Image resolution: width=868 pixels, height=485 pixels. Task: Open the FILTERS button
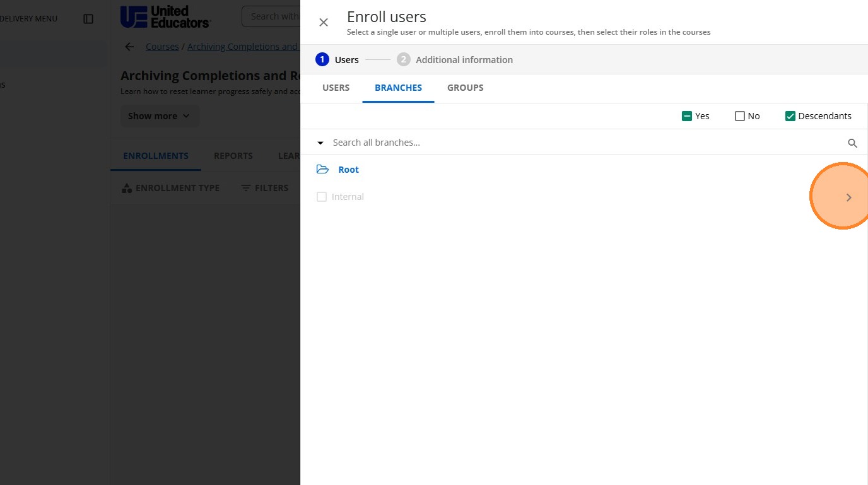point(265,188)
